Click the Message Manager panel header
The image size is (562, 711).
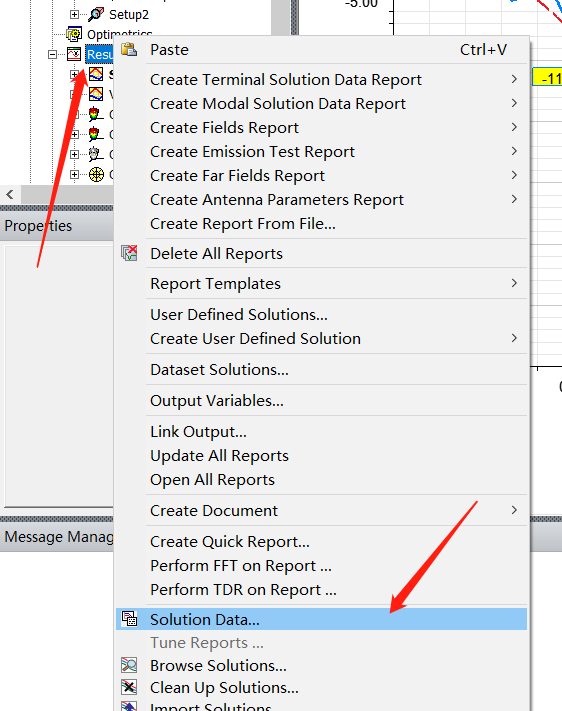pos(57,537)
